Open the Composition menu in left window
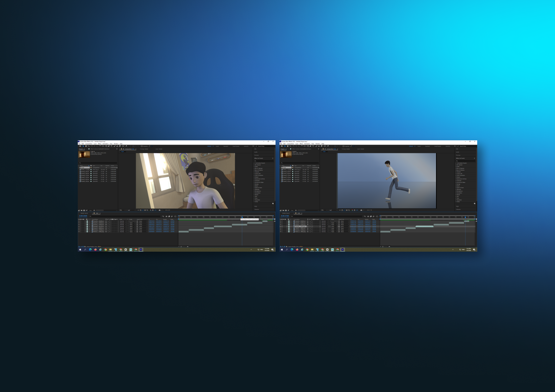Viewport: 555px width, 392px height. 89,144
